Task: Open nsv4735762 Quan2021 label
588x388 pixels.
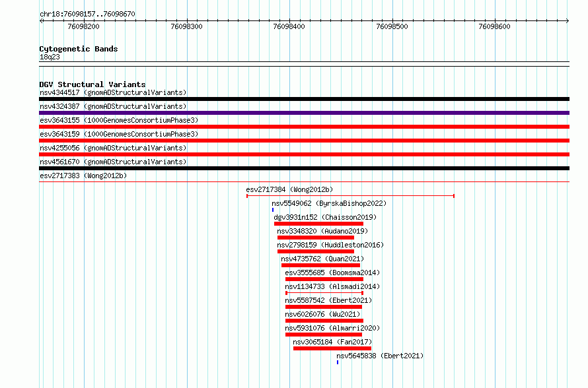Action: [322, 259]
